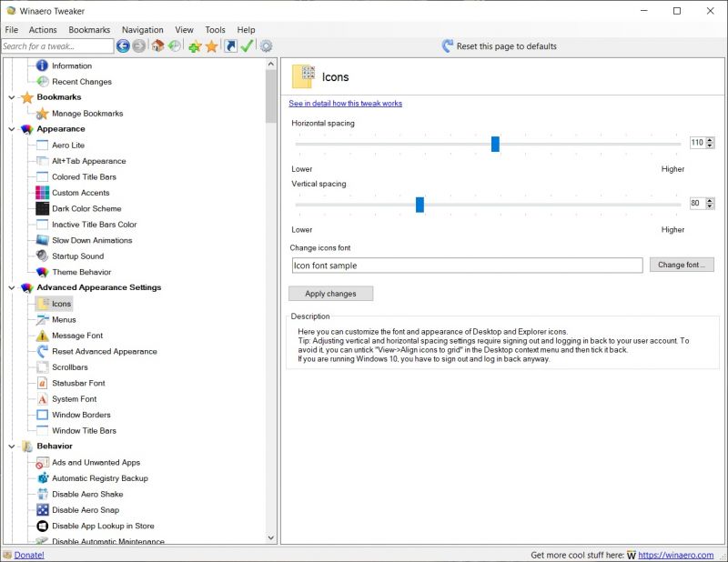Increase vertical spacing with the up spinner arrow
This screenshot has width=728, height=562.
click(710, 200)
